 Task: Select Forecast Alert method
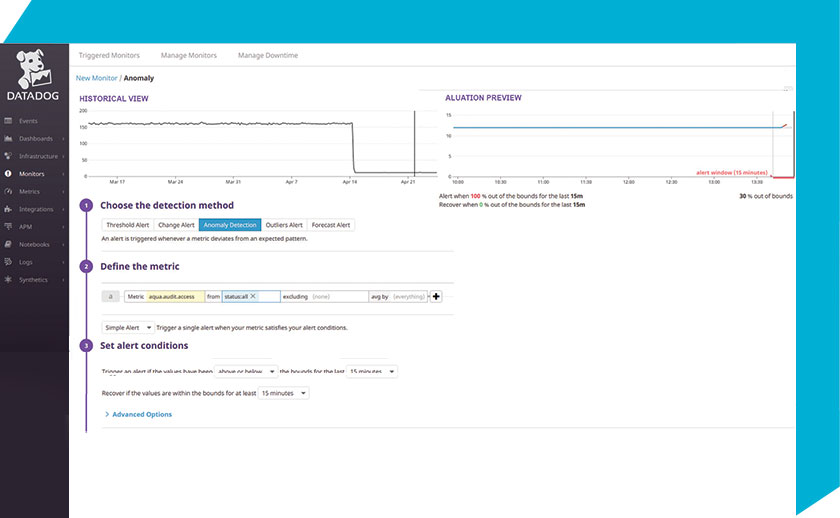click(331, 225)
